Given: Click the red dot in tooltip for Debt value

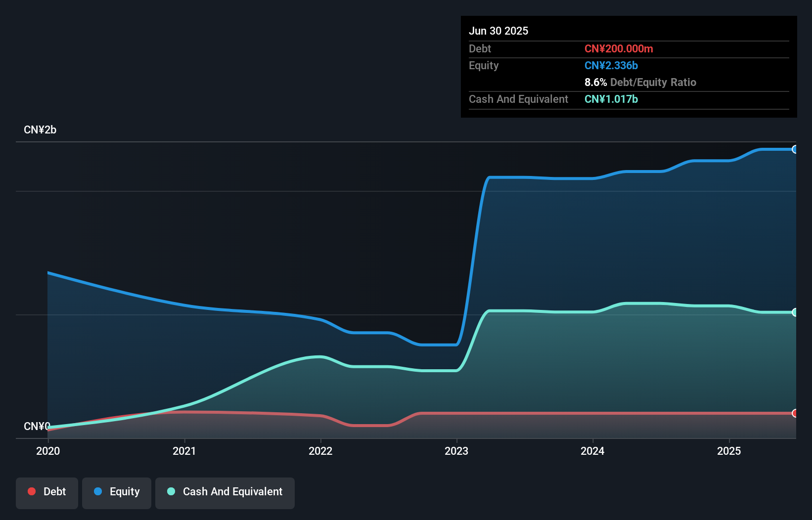Looking at the screenshot, I should (618, 49).
